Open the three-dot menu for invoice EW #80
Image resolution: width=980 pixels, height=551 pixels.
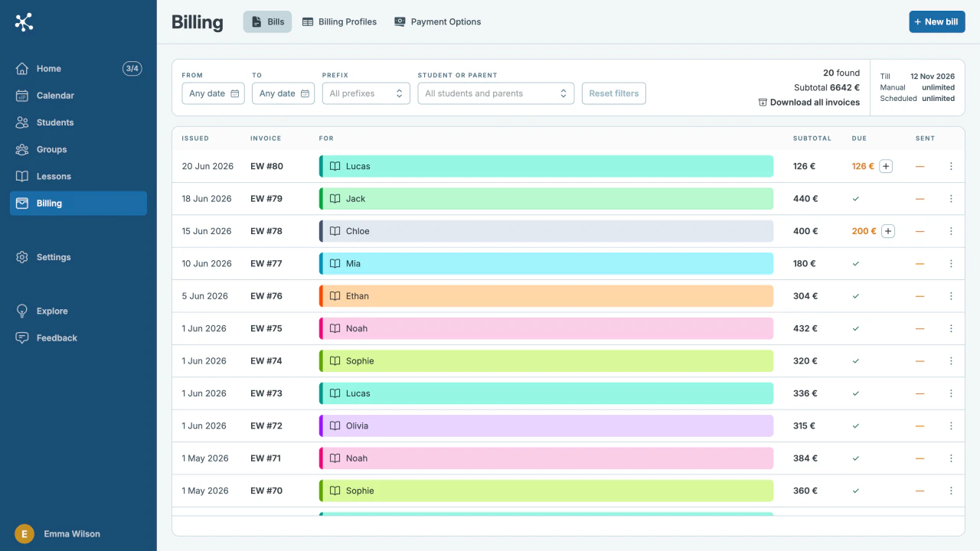[951, 166]
